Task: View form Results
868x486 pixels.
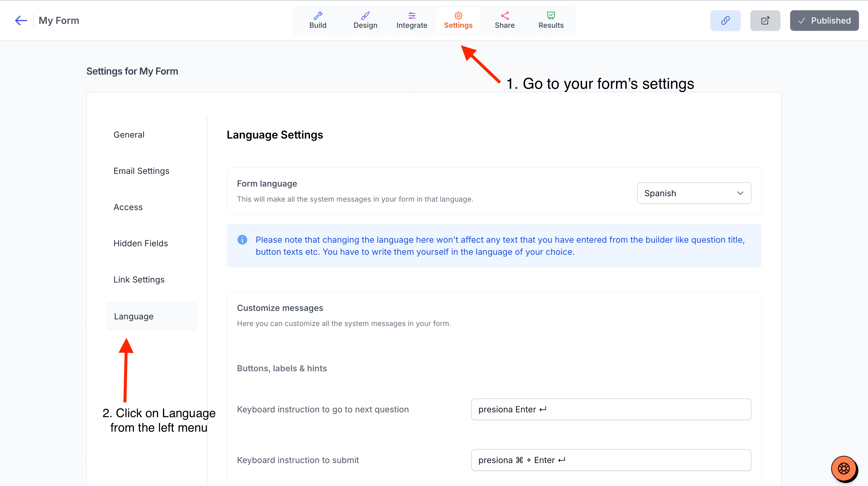Action: 550,20
